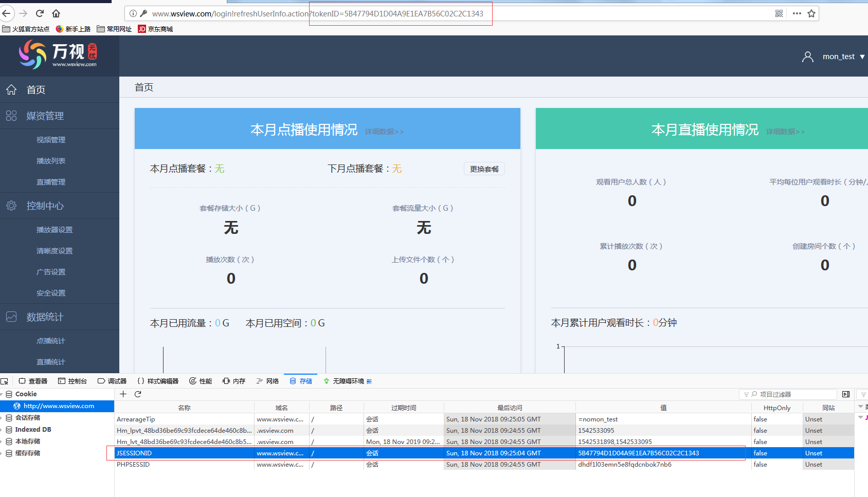Open the 无障碍环境 accessibility panel

click(x=348, y=381)
